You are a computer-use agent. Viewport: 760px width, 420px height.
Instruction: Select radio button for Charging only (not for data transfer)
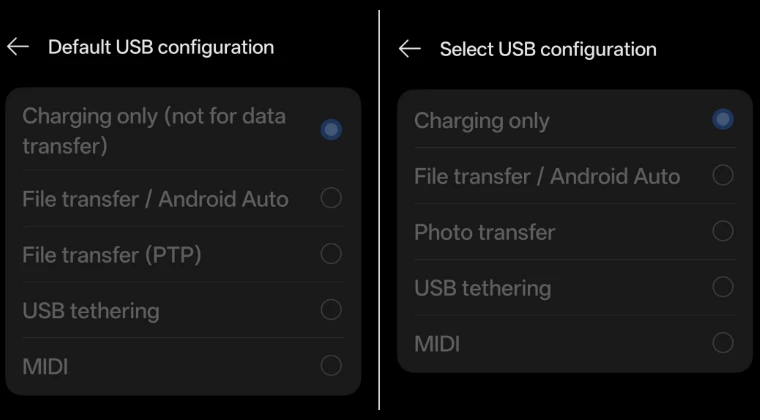tap(331, 130)
